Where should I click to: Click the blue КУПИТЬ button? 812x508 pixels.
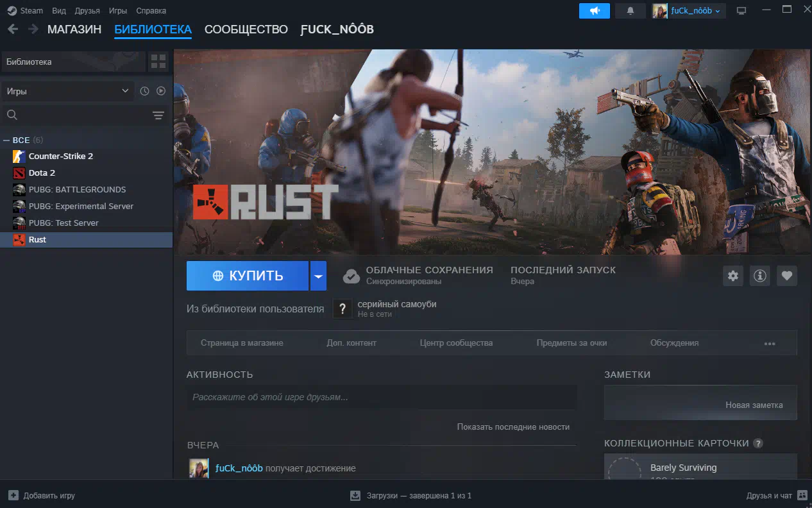(x=248, y=276)
